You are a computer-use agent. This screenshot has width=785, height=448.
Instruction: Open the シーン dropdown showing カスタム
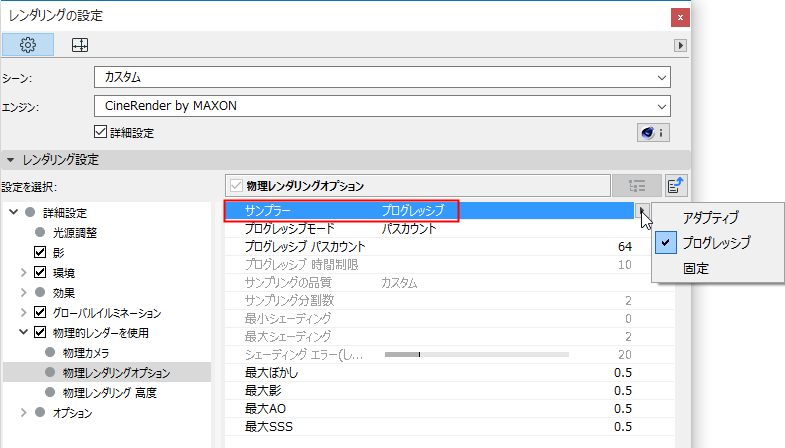pos(382,78)
